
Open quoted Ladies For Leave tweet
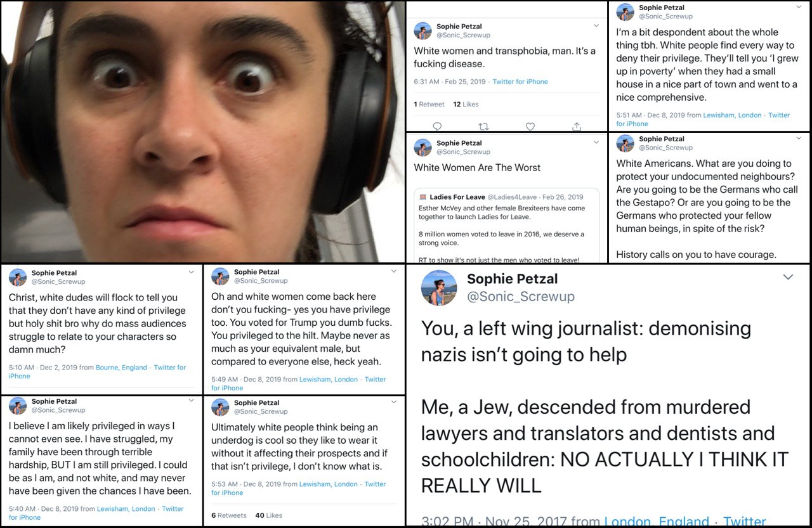[507, 226]
